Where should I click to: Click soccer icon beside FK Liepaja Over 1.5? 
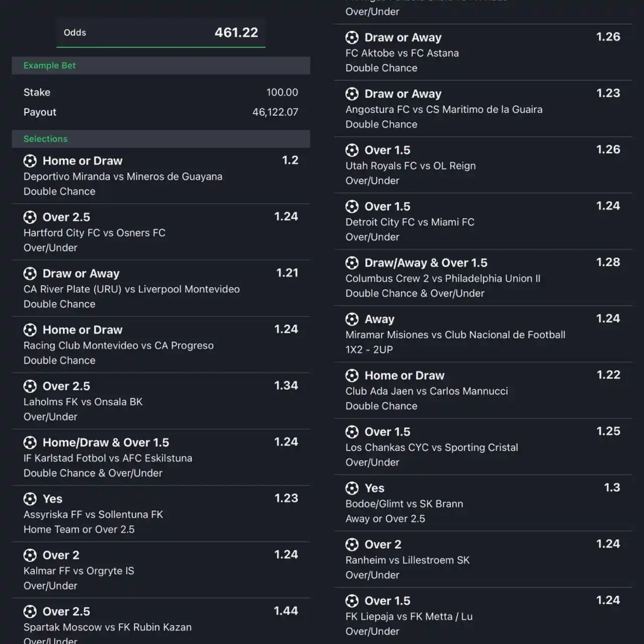pos(352,601)
